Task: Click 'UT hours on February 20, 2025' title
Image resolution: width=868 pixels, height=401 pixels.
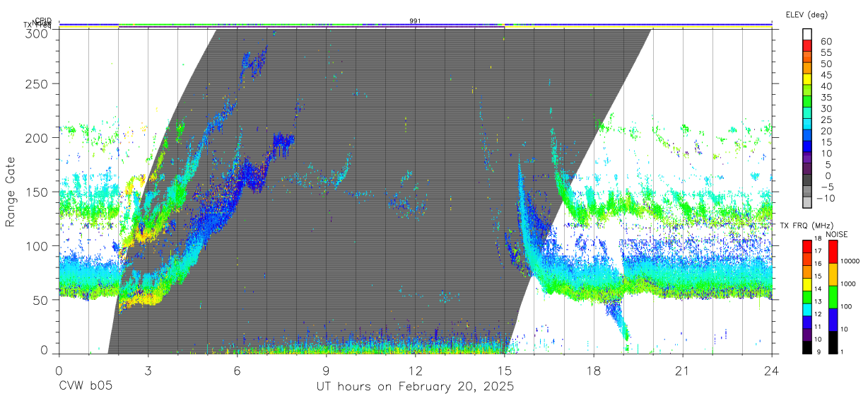Action: [414, 387]
